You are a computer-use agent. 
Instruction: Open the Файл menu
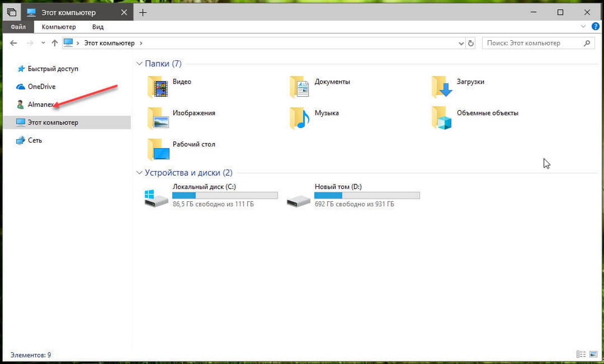click(x=18, y=27)
